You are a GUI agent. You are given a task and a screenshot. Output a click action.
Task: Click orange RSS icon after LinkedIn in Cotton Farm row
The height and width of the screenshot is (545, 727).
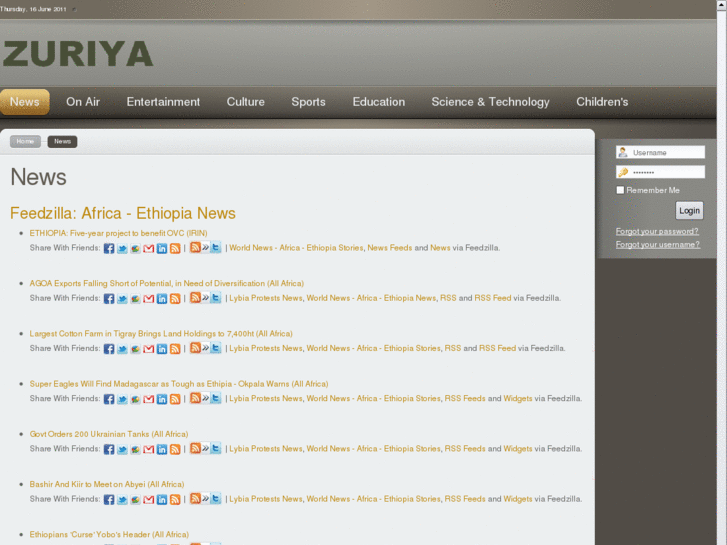click(175, 348)
